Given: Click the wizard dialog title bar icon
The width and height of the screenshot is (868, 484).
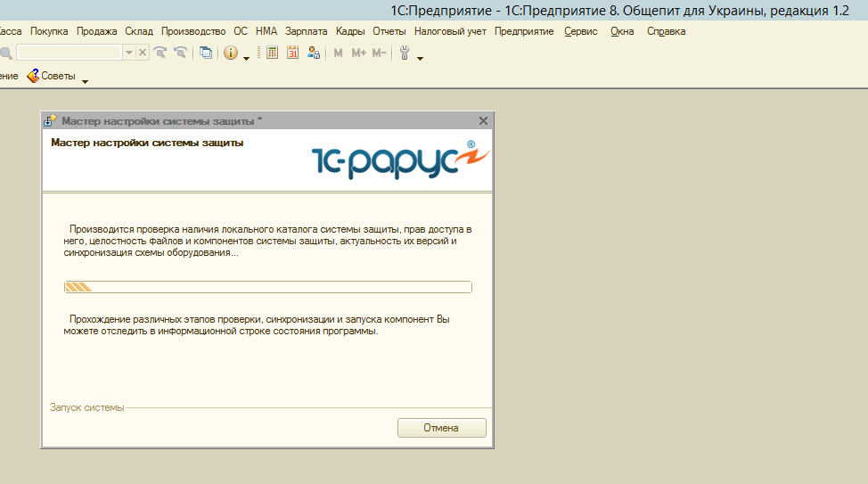Looking at the screenshot, I should pos(51,120).
